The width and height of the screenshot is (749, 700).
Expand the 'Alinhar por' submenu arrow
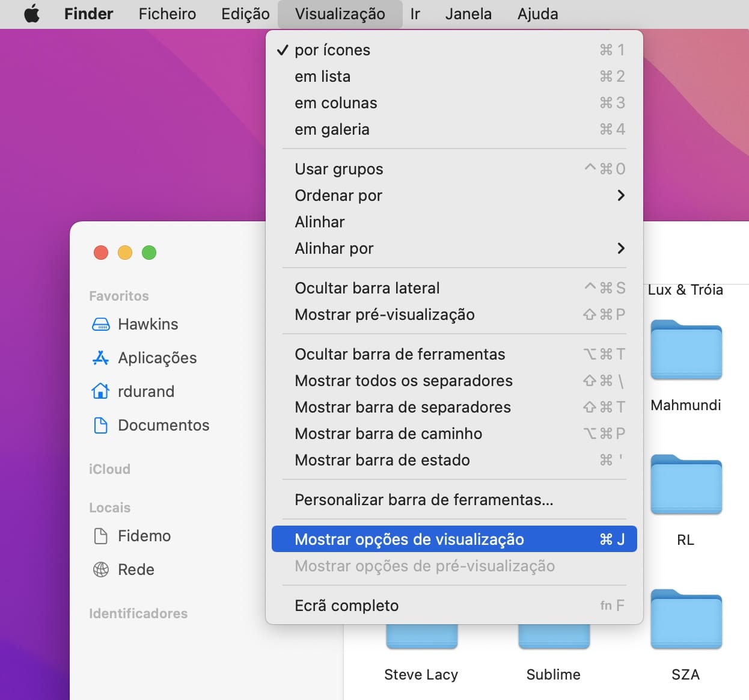pyautogui.click(x=620, y=248)
